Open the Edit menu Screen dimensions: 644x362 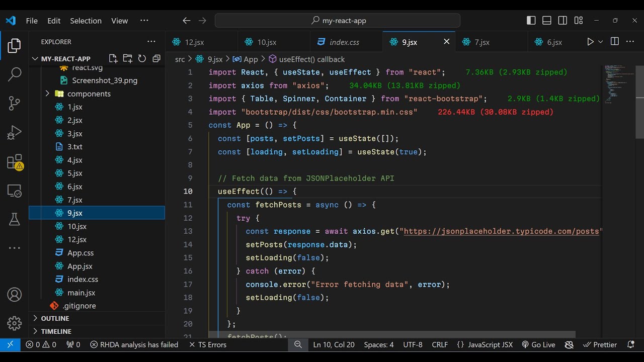coord(54,21)
